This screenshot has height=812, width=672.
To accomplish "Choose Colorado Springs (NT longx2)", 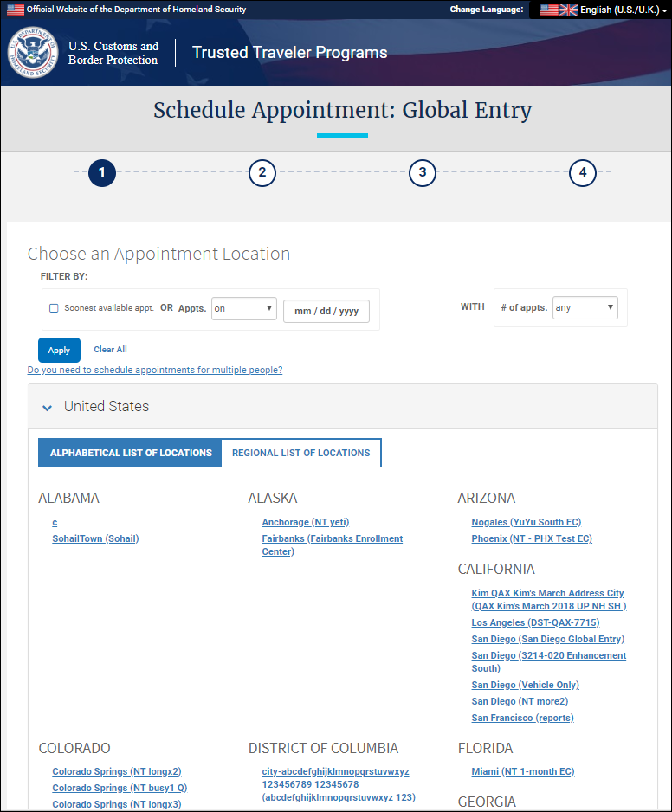I will tap(117, 771).
